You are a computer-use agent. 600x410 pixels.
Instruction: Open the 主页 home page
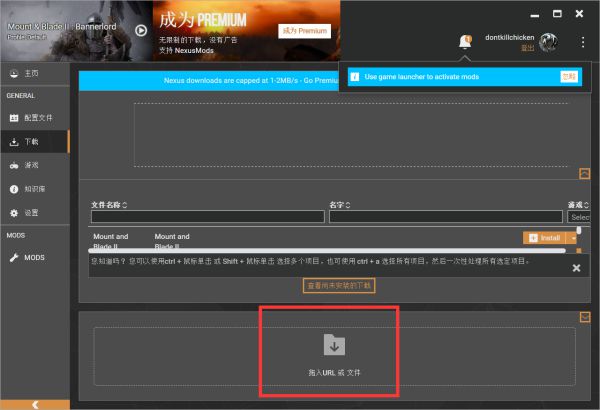tap(31, 72)
